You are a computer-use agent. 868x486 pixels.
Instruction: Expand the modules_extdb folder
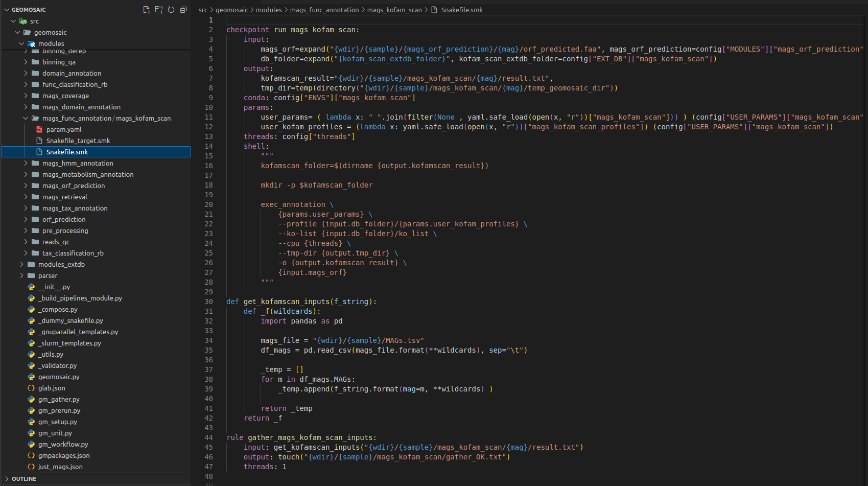pyautogui.click(x=21, y=264)
